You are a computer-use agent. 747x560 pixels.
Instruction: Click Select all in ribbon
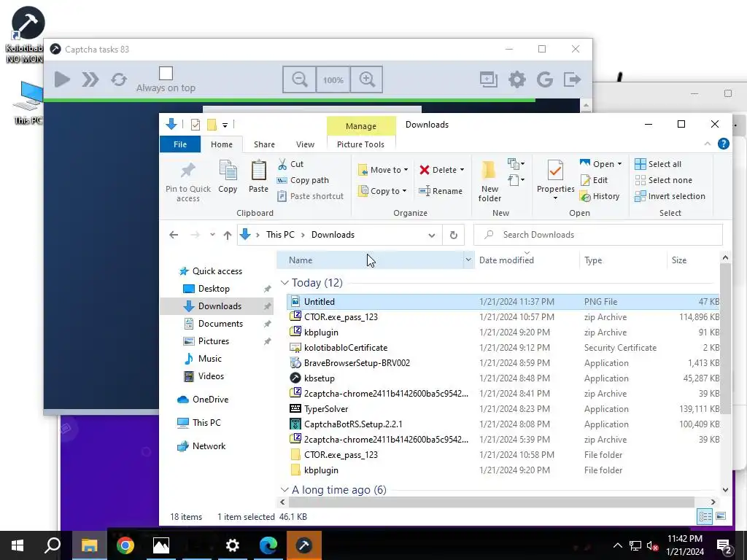point(658,164)
